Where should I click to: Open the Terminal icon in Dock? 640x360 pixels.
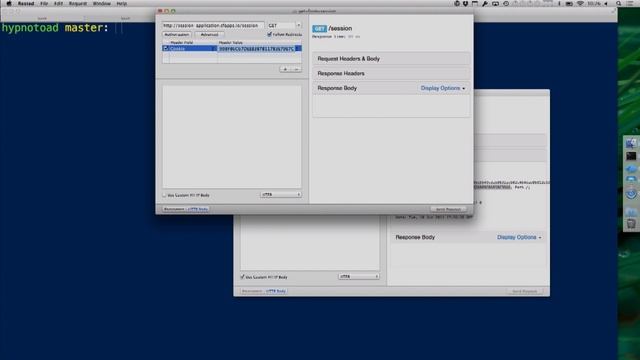pos(631,156)
